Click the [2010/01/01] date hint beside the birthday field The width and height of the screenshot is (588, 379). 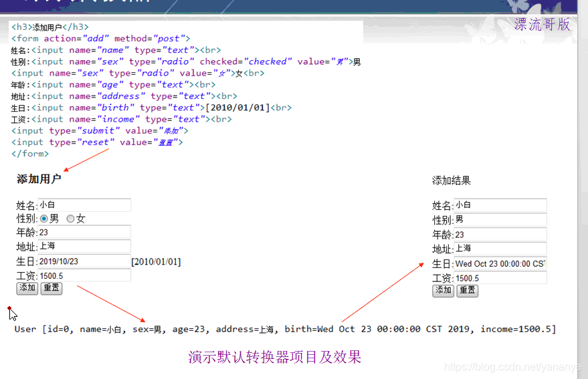(156, 261)
